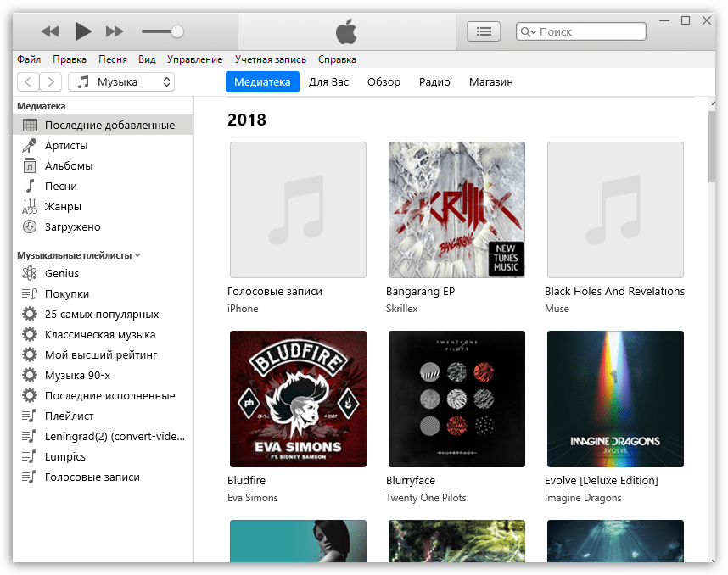The image size is (728, 575).
Task: Navigate back with the left arrow
Action: click(28, 81)
